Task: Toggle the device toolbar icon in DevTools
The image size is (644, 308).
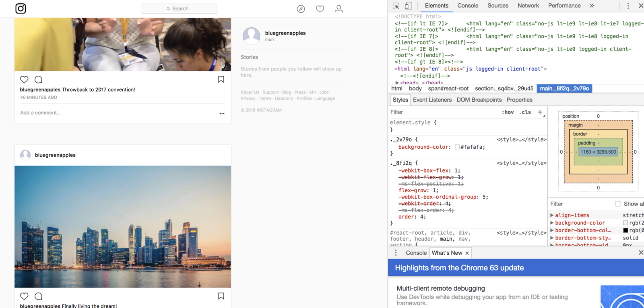Action: [408, 6]
